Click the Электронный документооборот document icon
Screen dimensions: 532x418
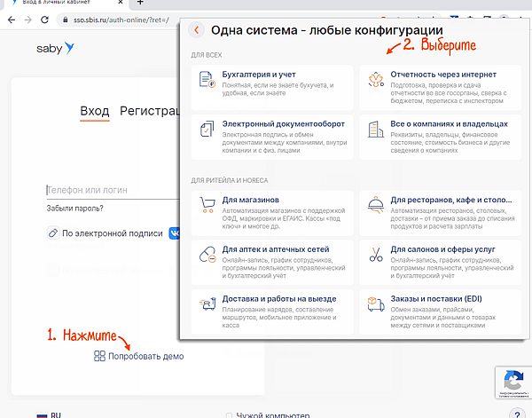pyautogui.click(x=207, y=130)
